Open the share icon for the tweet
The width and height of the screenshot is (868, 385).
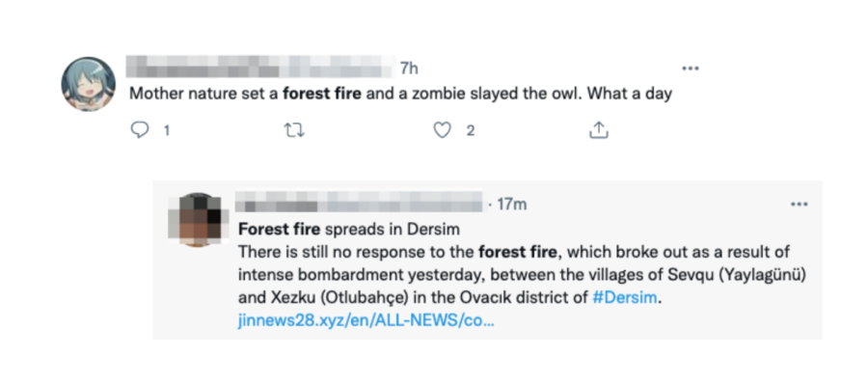pos(599,130)
